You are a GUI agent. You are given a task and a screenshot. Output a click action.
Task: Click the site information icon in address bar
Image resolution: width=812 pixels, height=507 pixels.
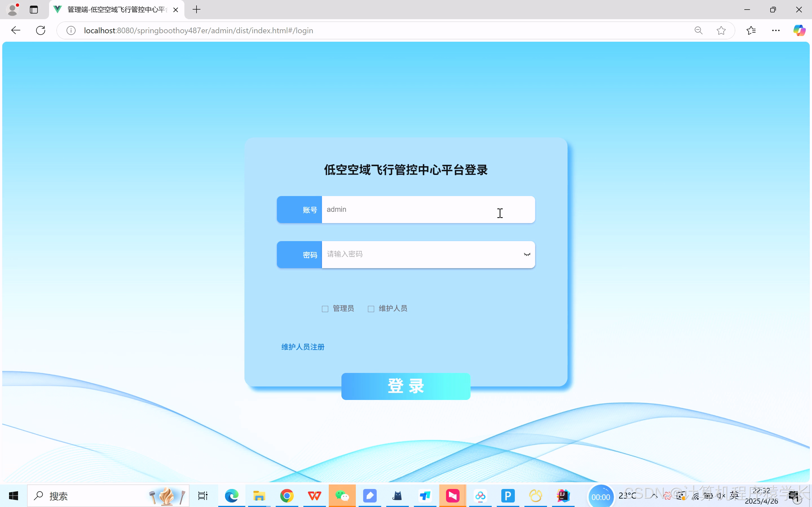tap(71, 30)
